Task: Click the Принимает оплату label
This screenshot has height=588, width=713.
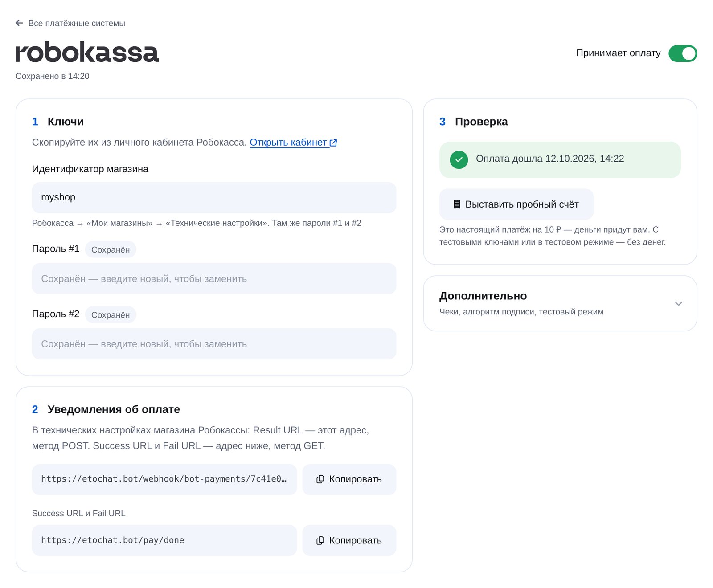Action: tap(619, 53)
